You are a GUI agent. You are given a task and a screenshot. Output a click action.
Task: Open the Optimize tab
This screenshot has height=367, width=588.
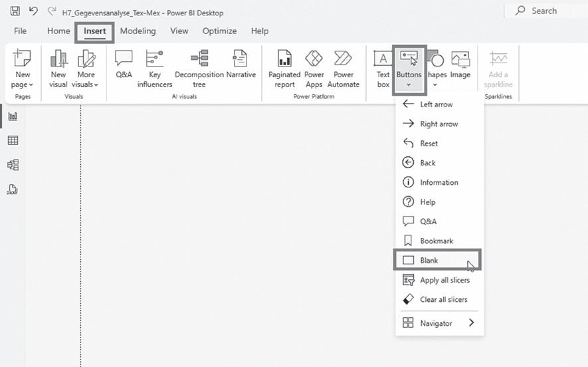click(219, 31)
